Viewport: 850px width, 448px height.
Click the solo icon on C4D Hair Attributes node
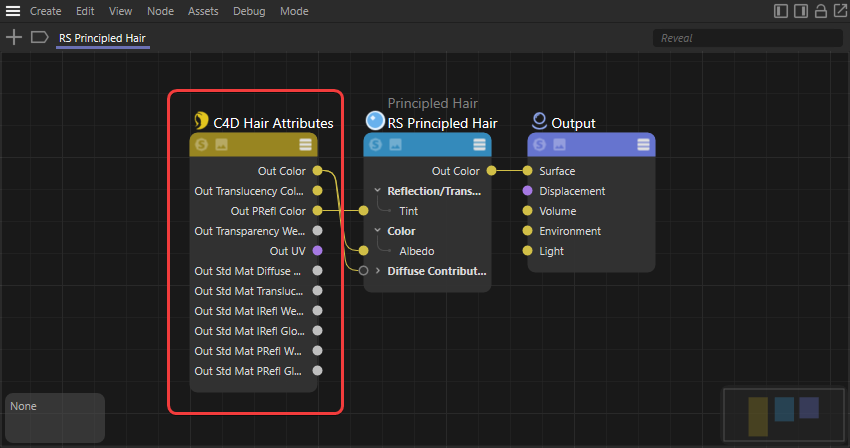pyautogui.click(x=202, y=145)
